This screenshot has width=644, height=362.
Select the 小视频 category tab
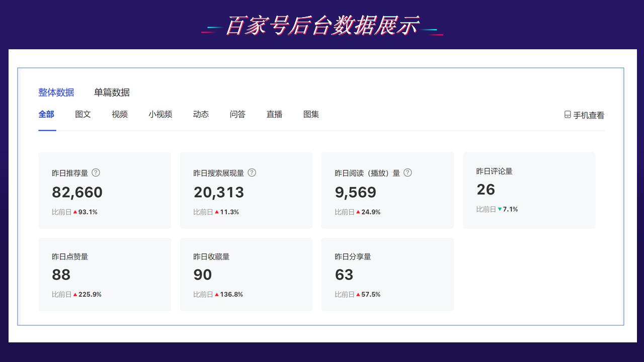coord(160,114)
